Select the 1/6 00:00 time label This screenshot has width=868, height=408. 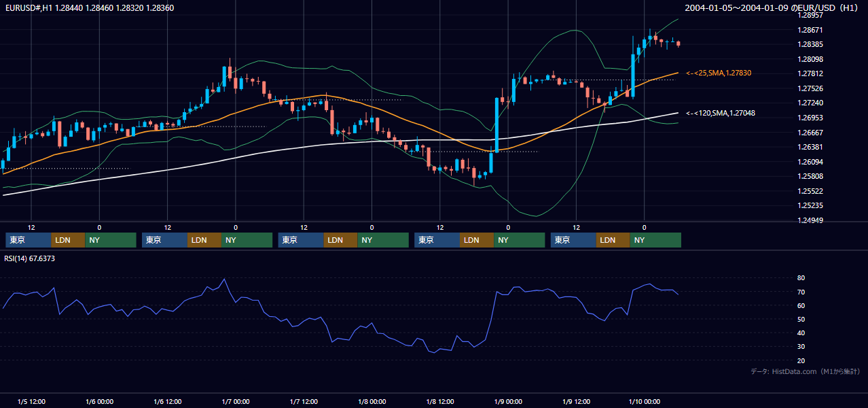(99, 402)
